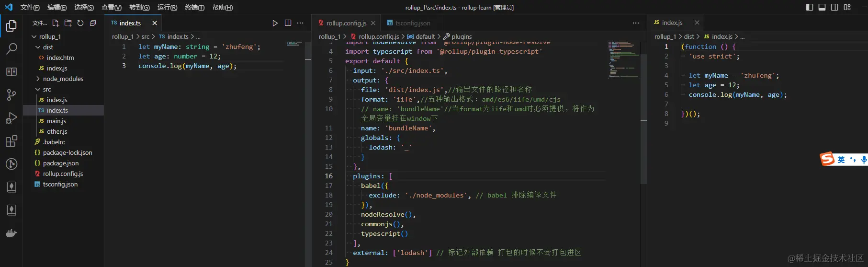Open the 编辑(E) menu
This screenshot has height=267, width=868.
tap(57, 7)
